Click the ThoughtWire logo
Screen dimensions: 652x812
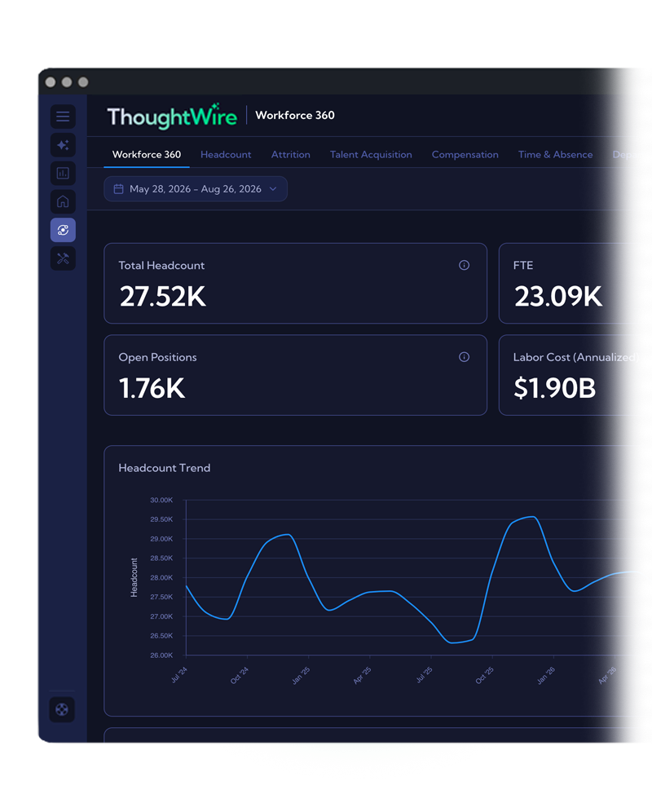(172, 116)
